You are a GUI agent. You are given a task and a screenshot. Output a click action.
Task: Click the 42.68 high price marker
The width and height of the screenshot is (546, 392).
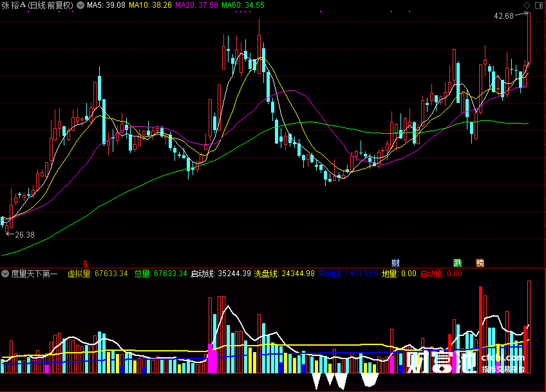click(504, 16)
